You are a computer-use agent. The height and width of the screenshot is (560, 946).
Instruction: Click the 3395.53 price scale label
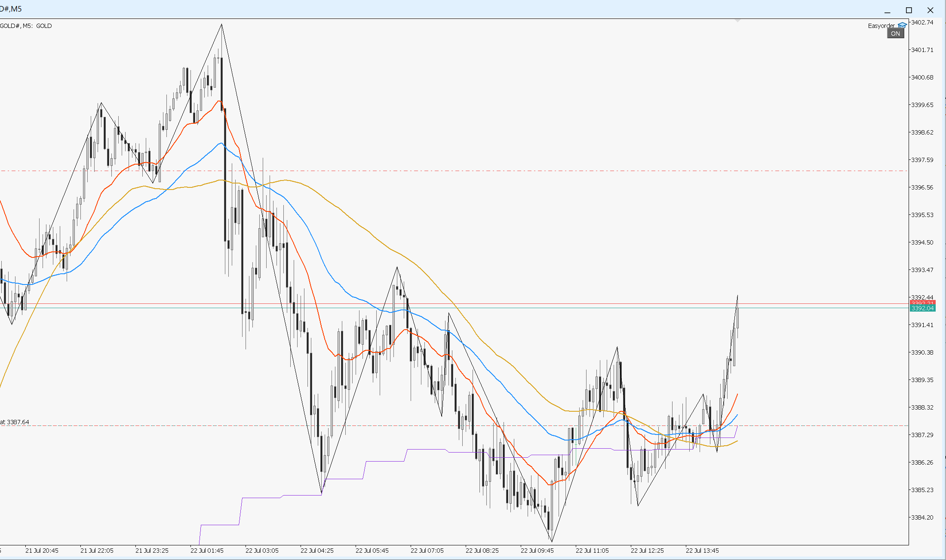click(922, 215)
